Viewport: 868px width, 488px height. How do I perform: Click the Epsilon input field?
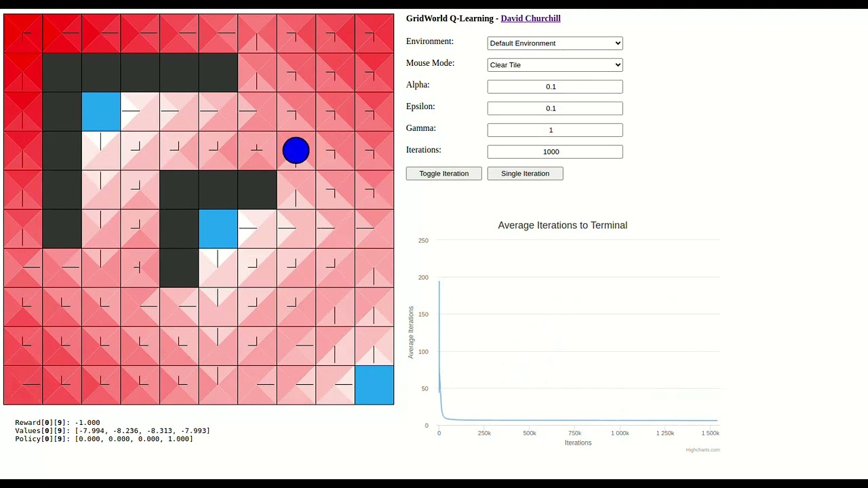[x=555, y=108]
